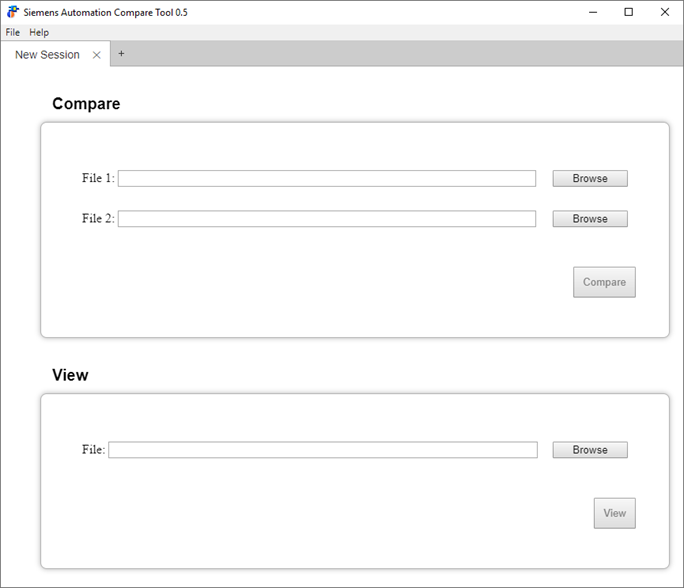This screenshot has width=684, height=588.
Task: Click the View section File field
Action: pos(323,450)
